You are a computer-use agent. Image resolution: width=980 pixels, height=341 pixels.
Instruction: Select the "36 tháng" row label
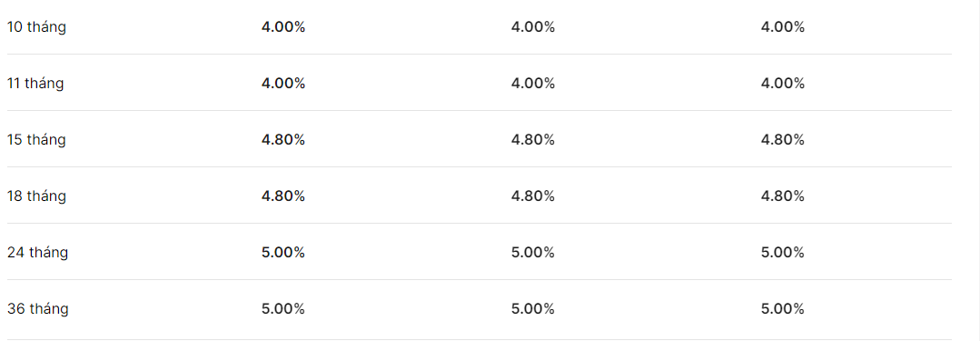coord(37,309)
